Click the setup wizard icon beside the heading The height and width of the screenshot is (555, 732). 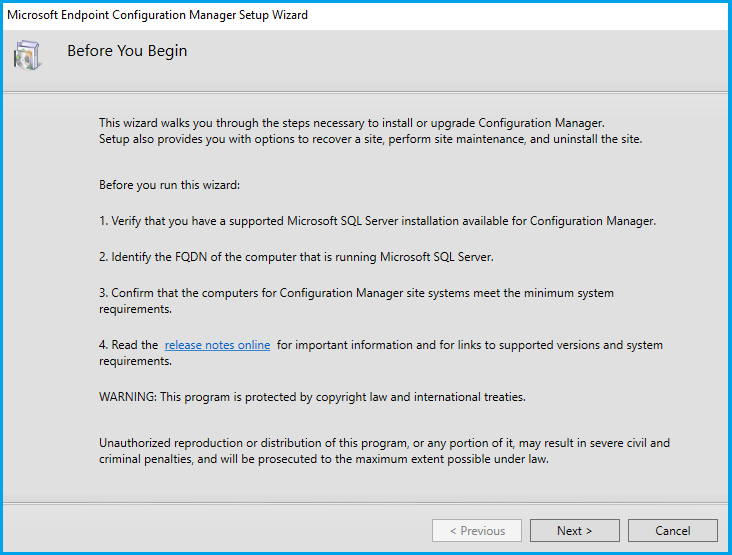tap(28, 57)
